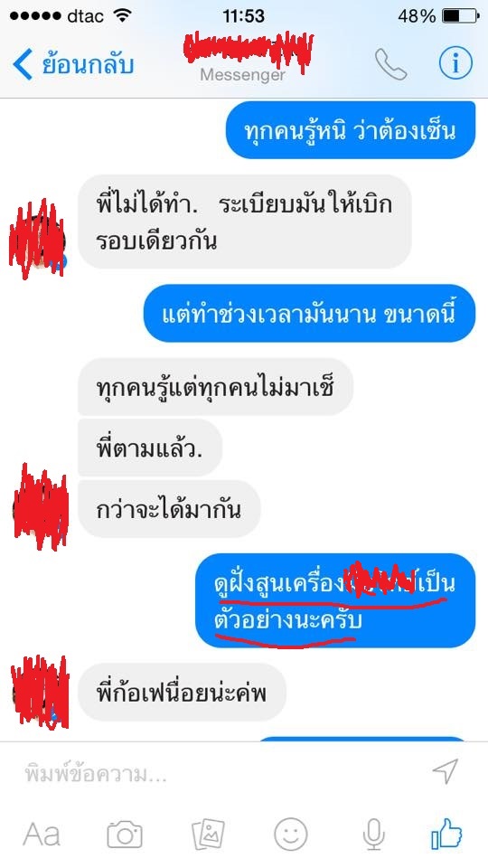Tap the phone call icon

(390, 65)
